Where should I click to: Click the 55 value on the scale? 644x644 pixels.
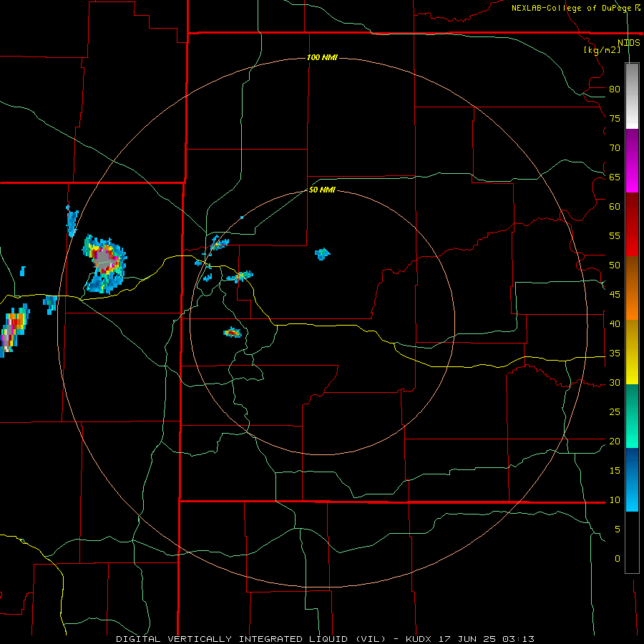tap(615, 235)
